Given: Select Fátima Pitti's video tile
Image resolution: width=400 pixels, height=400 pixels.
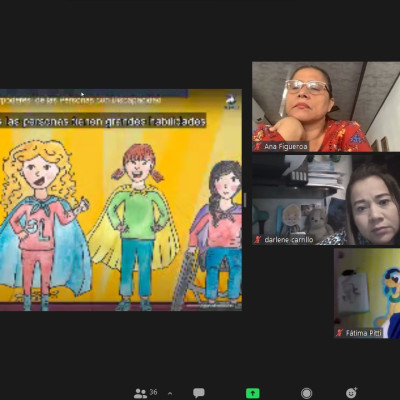Looking at the screenshot, I should point(367,293).
